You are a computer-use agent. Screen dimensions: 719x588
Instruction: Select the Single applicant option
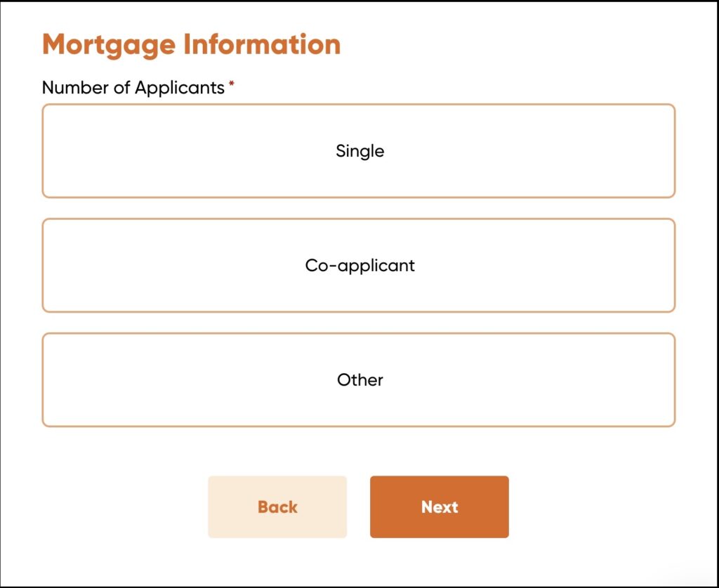point(359,151)
